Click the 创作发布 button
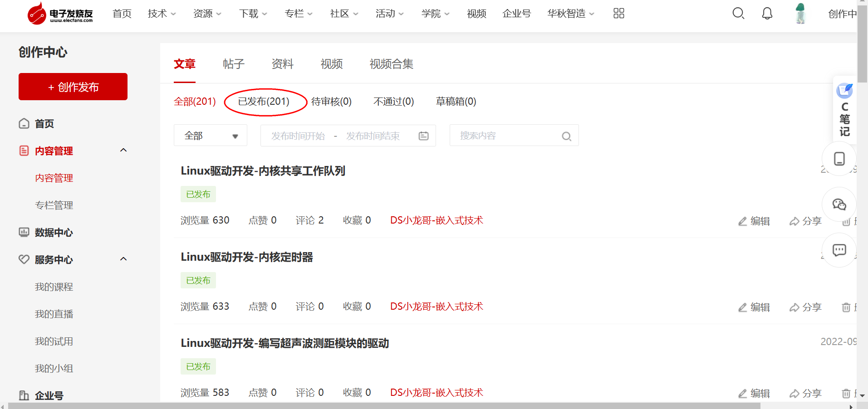 tap(73, 87)
